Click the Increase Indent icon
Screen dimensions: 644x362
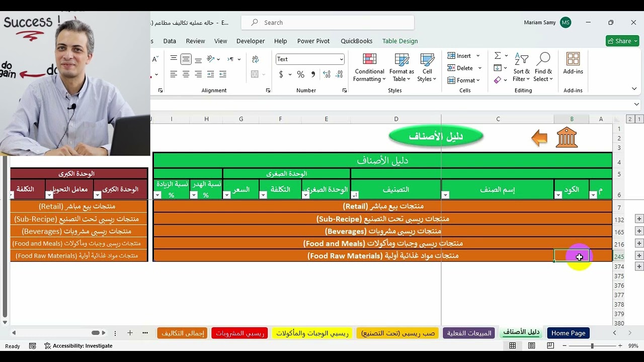pyautogui.click(x=223, y=74)
